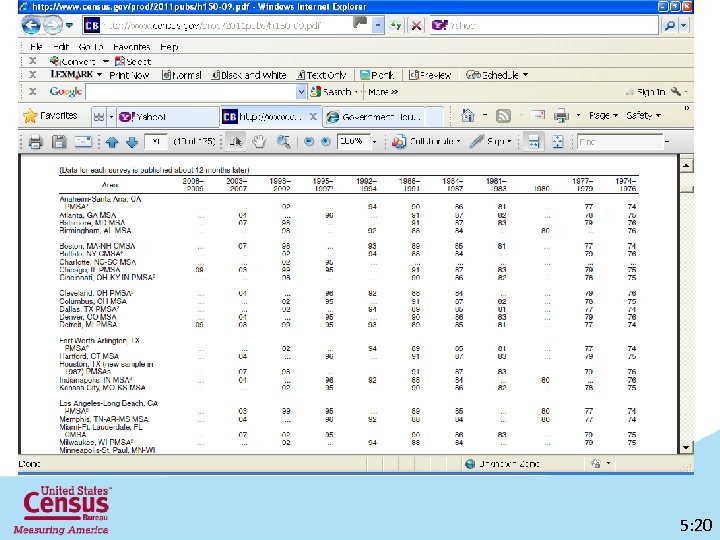Open search provider dropdown arrow
Viewport: 720px width, 540px height.
(684, 26)
